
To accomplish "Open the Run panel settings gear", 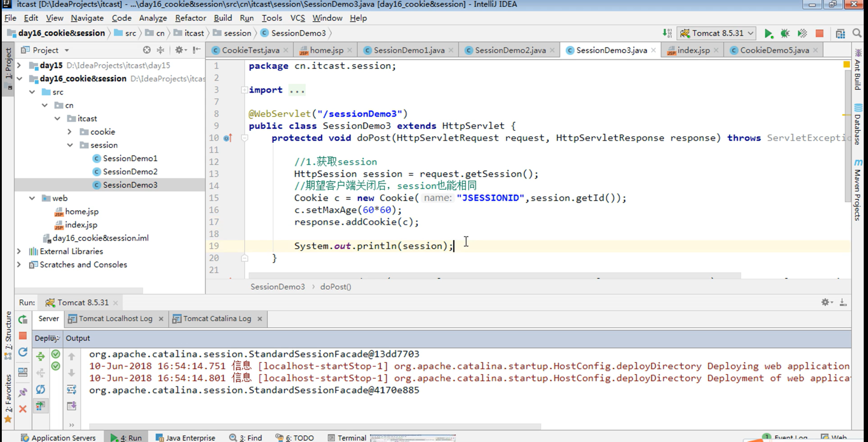I will [x=825, y=302].
